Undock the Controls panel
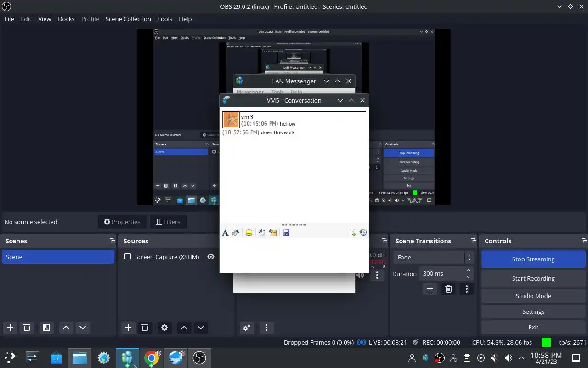 pyautogui.click(x=584, y=241)
